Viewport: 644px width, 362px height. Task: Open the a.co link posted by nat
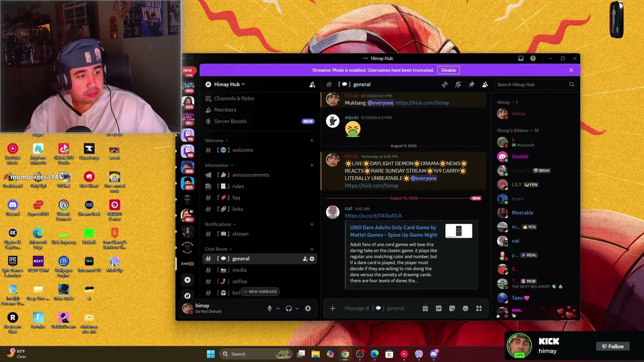(373, 216)
